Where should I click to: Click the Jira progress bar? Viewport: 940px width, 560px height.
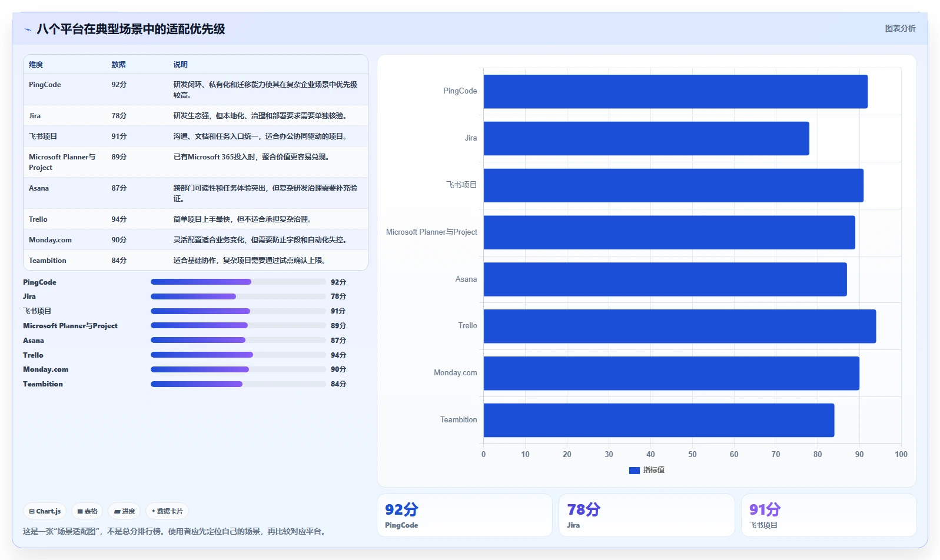[238, 296]
